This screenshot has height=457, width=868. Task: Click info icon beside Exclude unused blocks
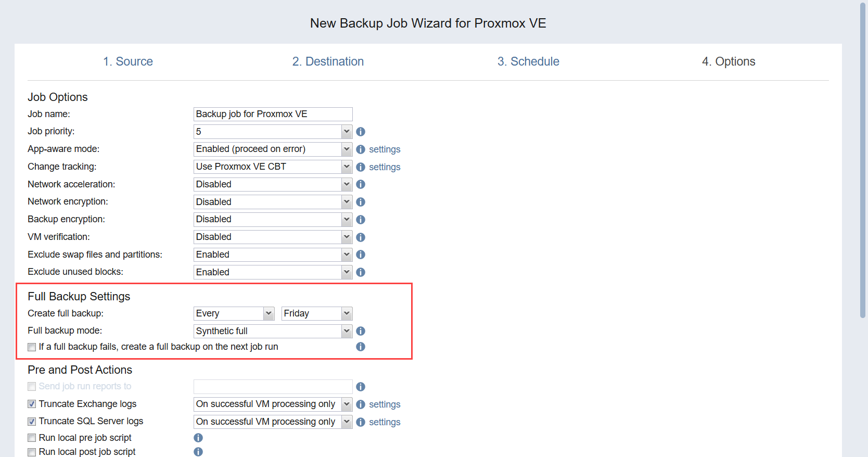tap(361, 272)
